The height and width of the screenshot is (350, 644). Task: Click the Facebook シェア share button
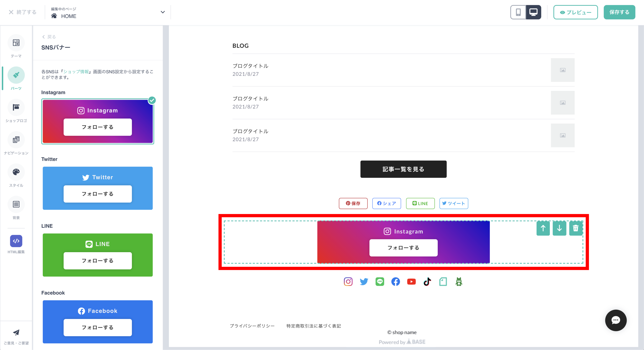[387, 203]
